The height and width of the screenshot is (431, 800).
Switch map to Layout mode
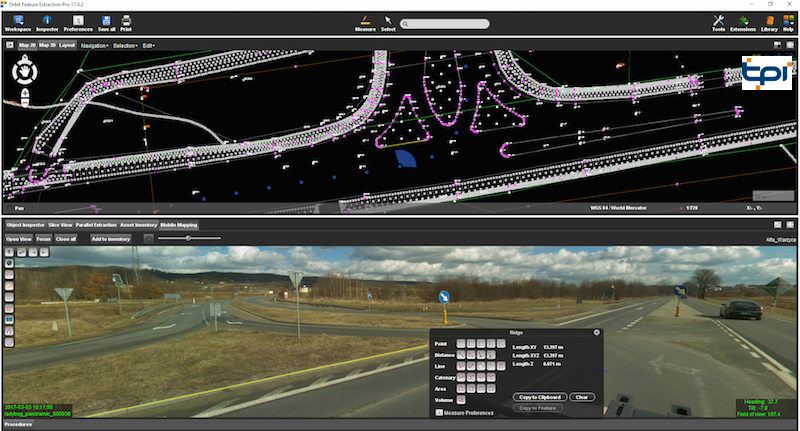tap(67, 45)
